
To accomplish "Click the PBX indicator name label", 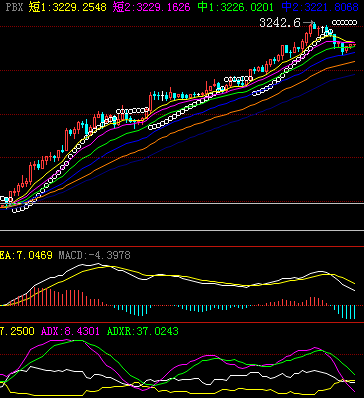I will [x=15, y=7].
